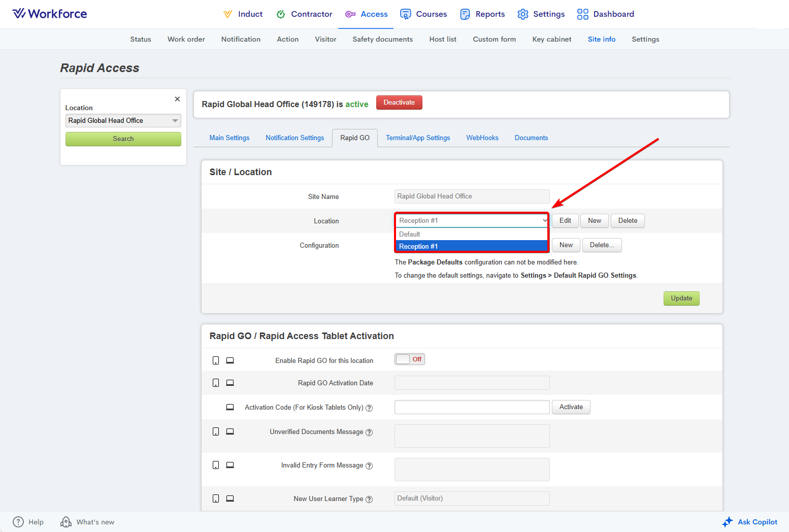
Task: Click tablet icon in Unverified Documents Message row
Action: (x=216, y=431)
